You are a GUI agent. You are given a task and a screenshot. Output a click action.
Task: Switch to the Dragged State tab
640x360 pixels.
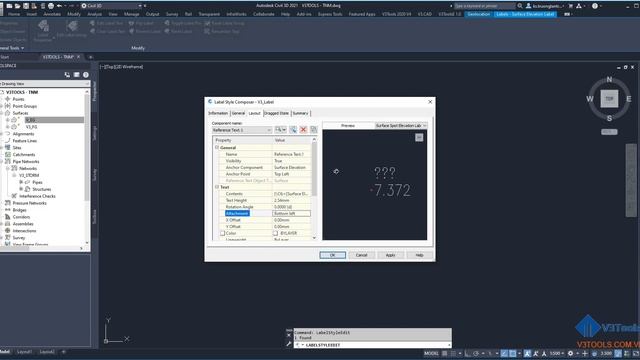point(276,113)
